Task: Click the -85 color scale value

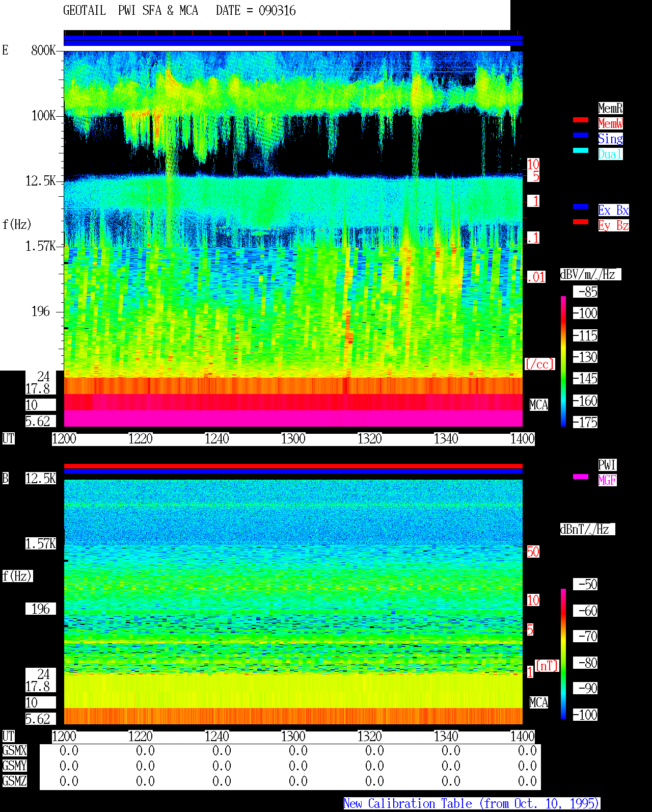Action: 586,292
